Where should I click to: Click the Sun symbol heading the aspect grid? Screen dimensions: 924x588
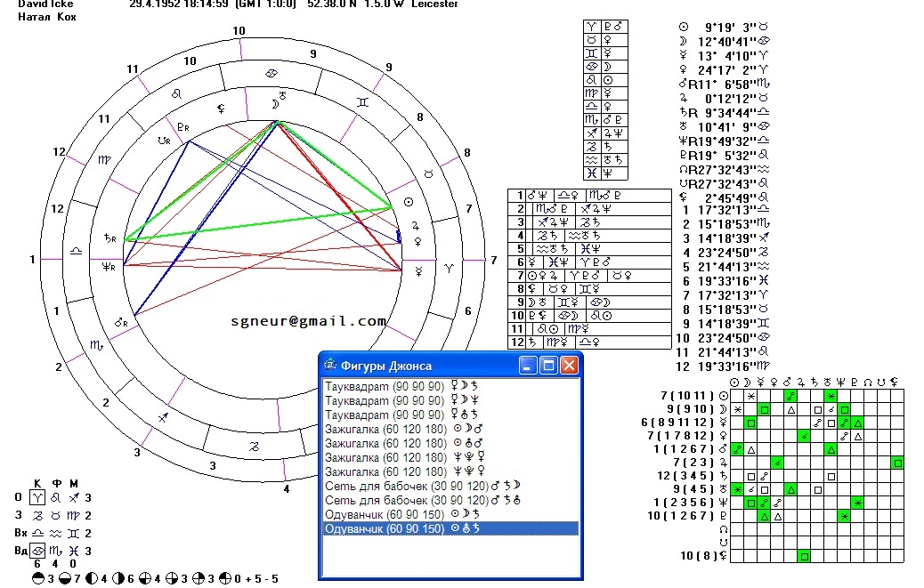[x=734, y=382]
